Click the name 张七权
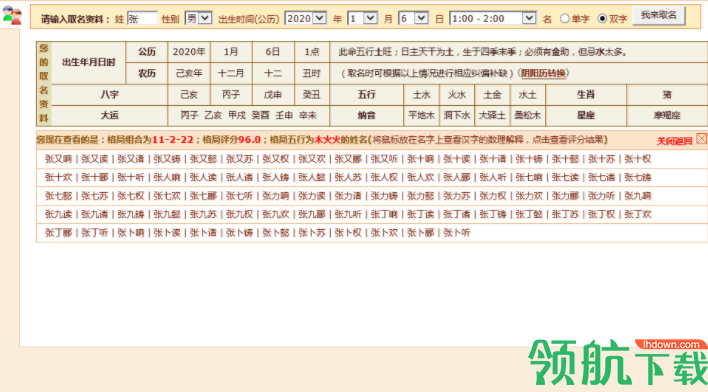 pos(131,196)
